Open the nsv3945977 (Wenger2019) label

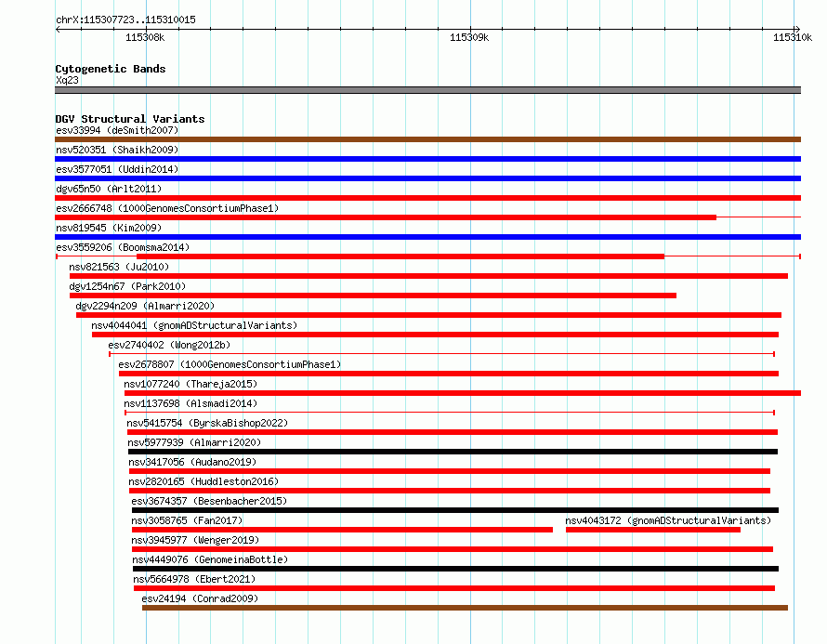[x=195, y=540]
